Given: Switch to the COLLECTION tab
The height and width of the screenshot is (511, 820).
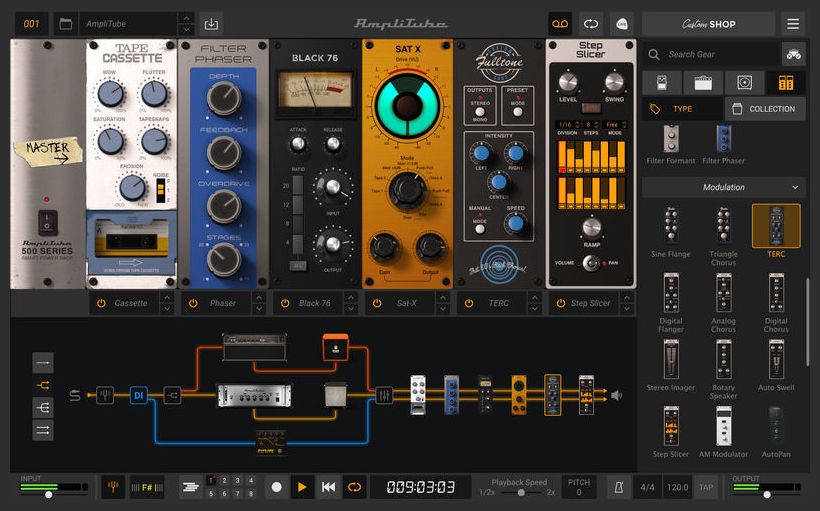Looking at the screenshot, I should (765, 109).
